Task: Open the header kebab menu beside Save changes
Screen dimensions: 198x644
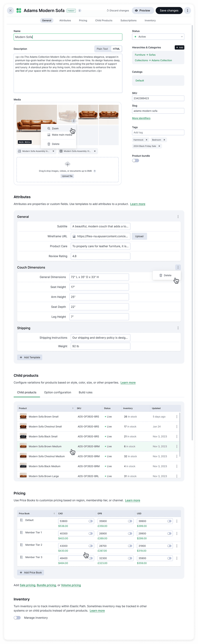Action: 187,11
